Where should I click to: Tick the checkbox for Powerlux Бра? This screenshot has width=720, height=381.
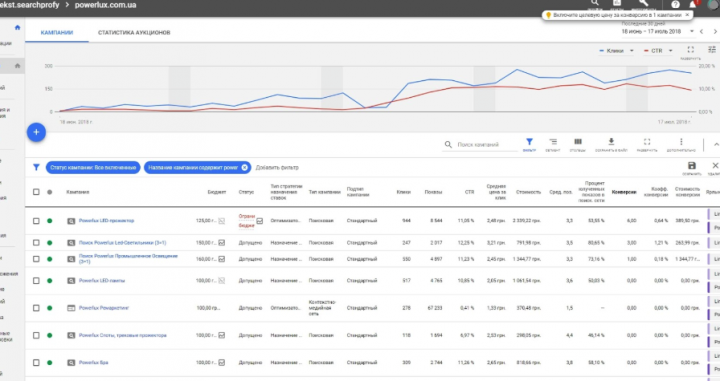(x=36, y=363)
